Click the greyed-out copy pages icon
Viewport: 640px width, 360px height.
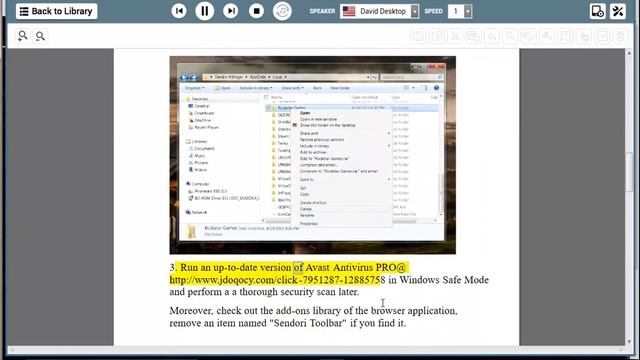(437, 36)
